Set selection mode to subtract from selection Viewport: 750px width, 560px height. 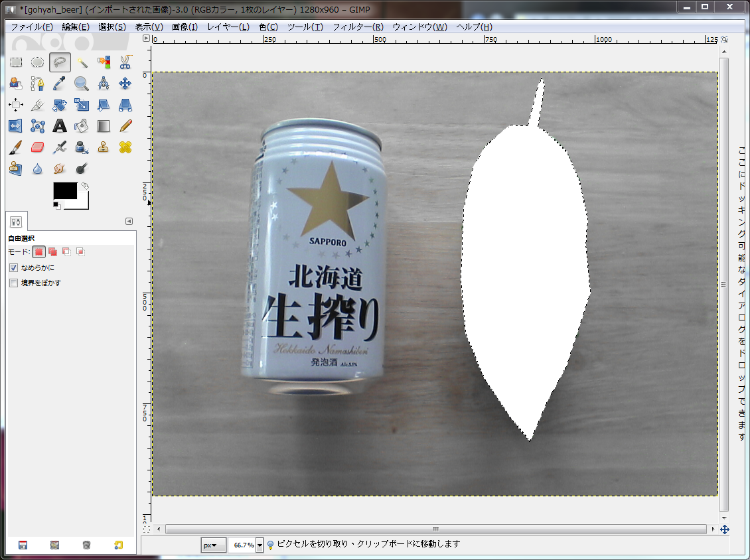(66, 251)
